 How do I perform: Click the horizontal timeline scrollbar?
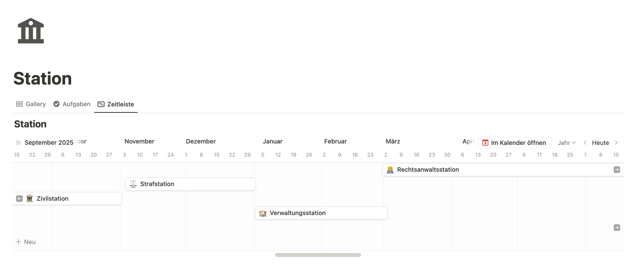point(318,255)
